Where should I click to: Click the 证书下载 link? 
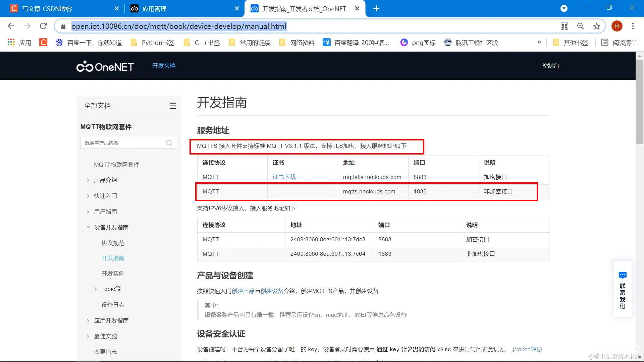point(284,177)
